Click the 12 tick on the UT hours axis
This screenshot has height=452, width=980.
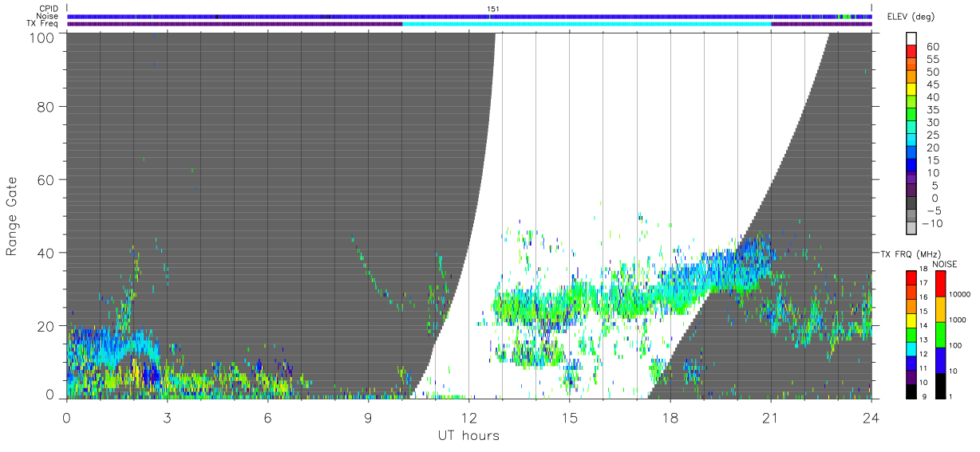click(468, 417)
